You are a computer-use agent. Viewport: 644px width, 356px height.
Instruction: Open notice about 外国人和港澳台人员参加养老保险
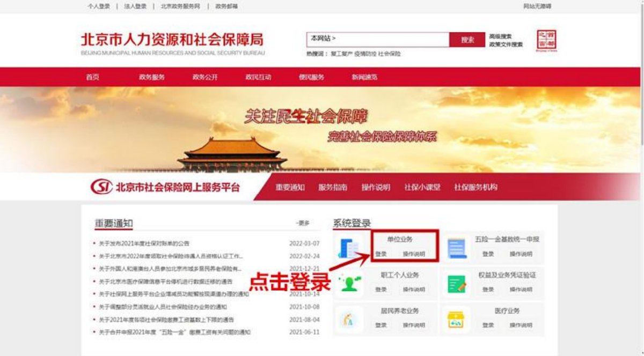pyautogui.click(x=171, y=269)
